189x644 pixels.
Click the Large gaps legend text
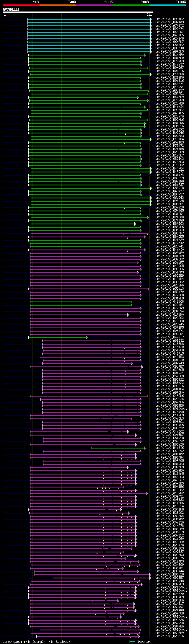tap(36, 642)
